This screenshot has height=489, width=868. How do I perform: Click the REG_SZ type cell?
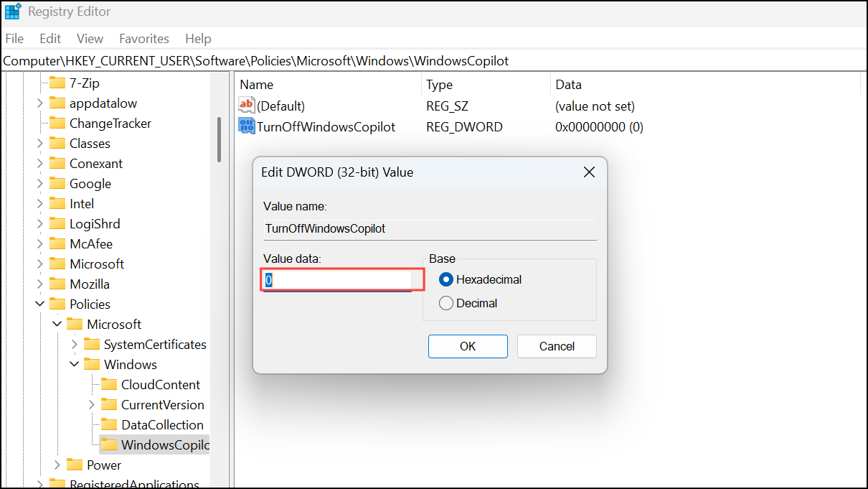(447, 106)
